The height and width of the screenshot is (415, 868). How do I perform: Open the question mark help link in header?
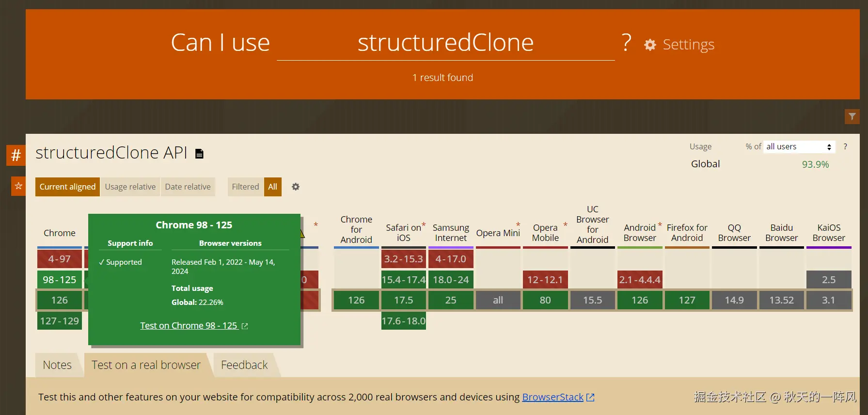pos(626,43)
